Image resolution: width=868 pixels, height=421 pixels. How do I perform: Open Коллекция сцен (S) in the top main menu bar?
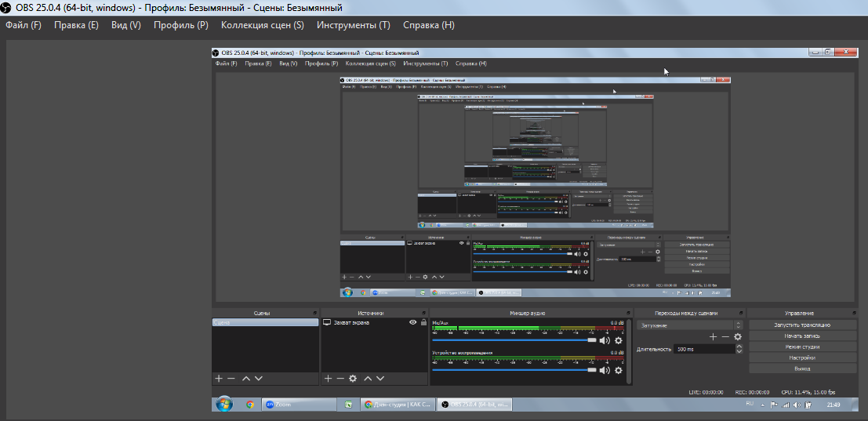[x=263, y=25]
